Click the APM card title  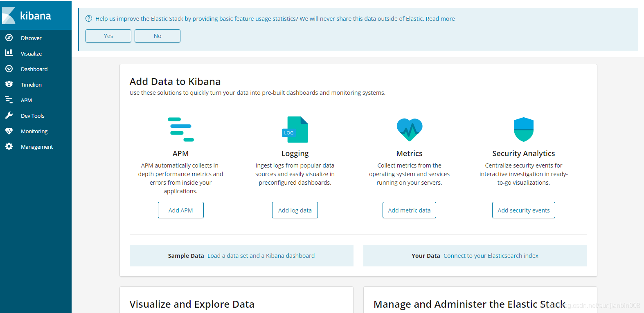(181, 154)
